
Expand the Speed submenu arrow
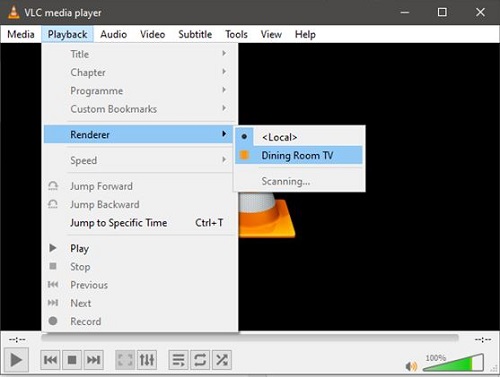(x=224, y=160)
